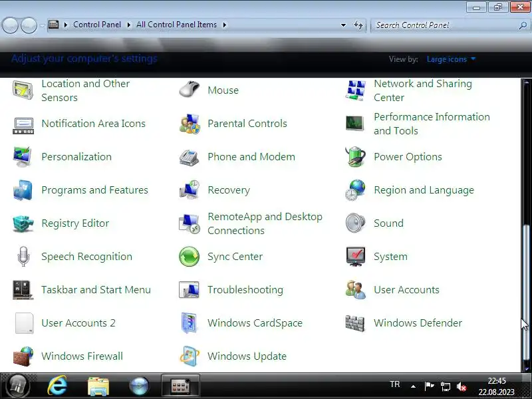Click the TR language indicator

coord(394,384)
